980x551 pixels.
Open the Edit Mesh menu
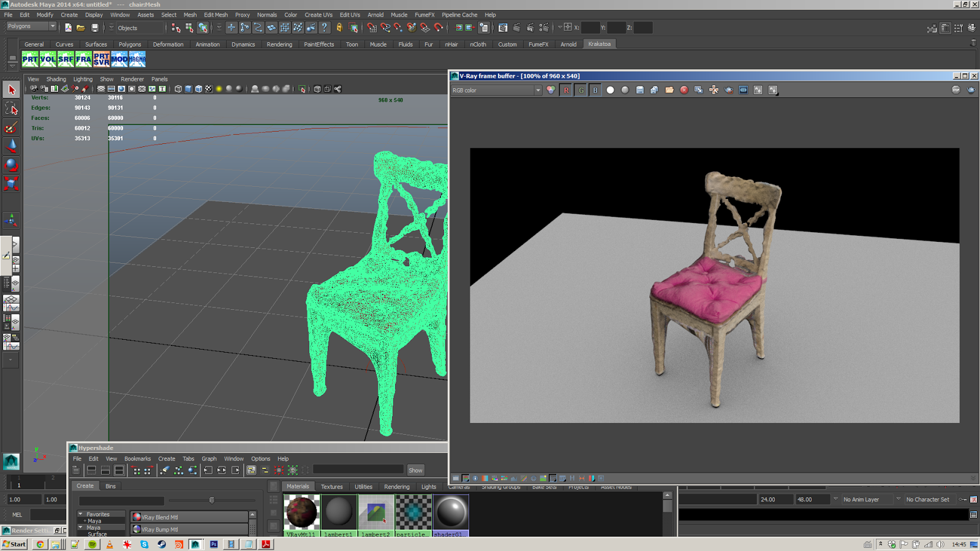[216, 15]
